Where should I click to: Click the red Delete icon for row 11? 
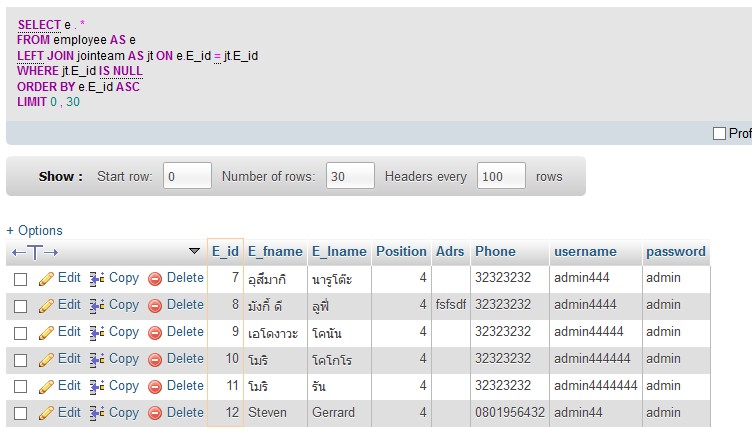(155, 387)
